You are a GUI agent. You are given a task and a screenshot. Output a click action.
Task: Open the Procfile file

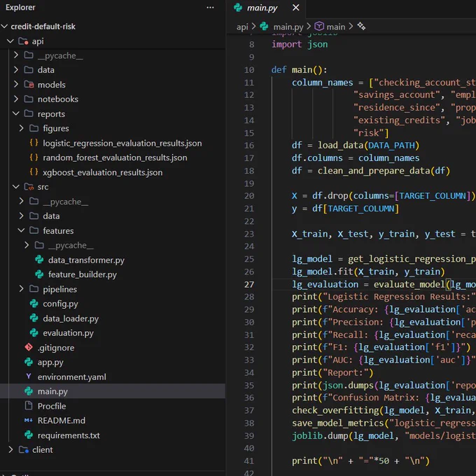[x=52, y=406]
